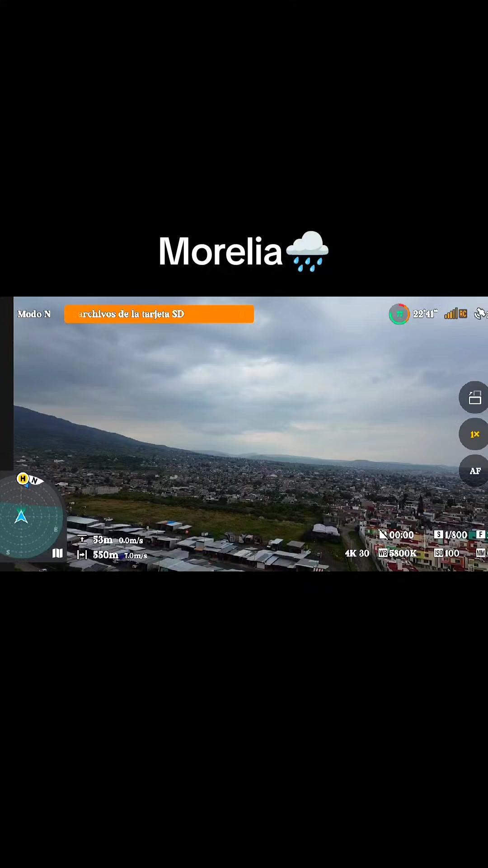Select the Morelia caption text
This screenshot has width=488, height=868.
tap(221, 251)
